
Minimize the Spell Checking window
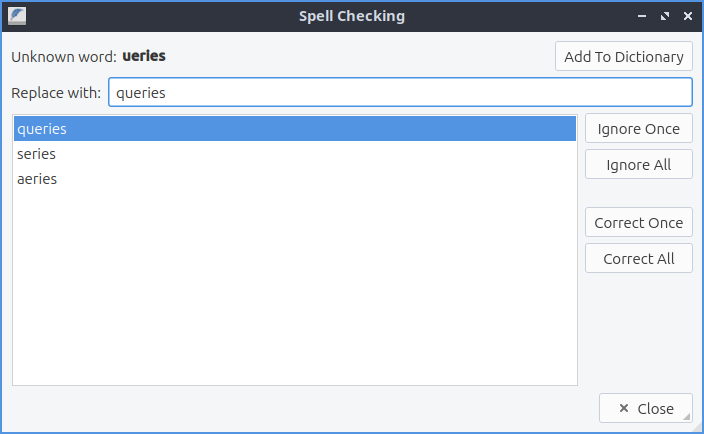[x=643, y=16]
